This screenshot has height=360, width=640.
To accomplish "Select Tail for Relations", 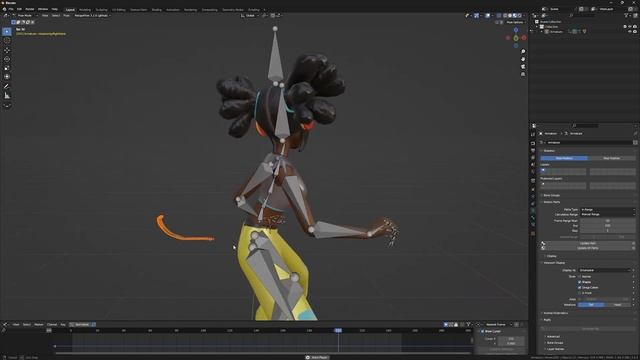I will tap(591, 305).
